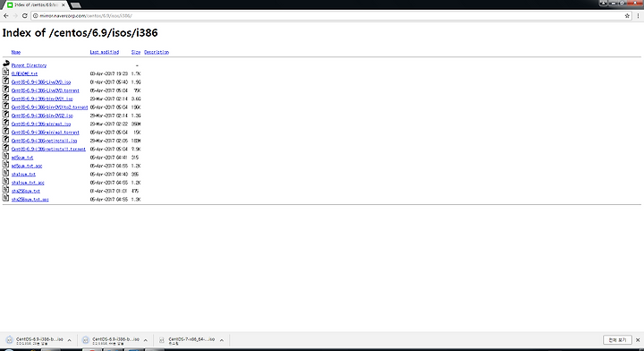Click the icon beside CentOS-6.9-i386-LiveDVD.torrent
Viewport: 644px width, 351px height.
(x=5, y=89)
